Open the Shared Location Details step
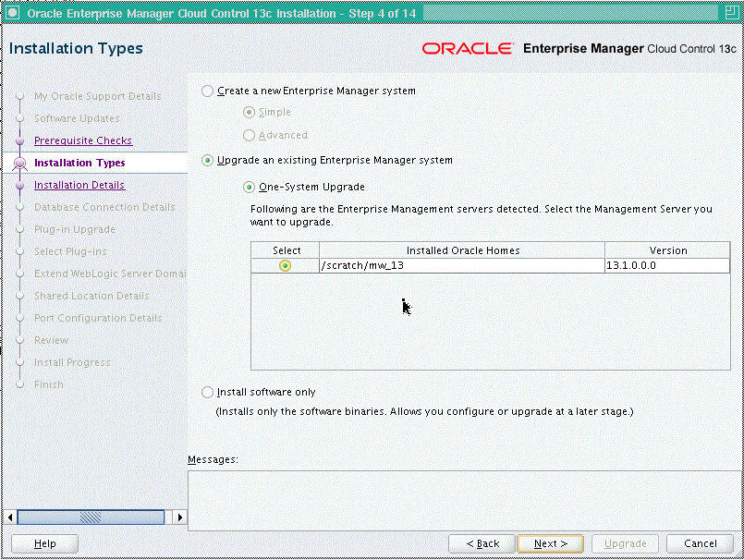This screenshot has height=560, width=744. (20, 296)
